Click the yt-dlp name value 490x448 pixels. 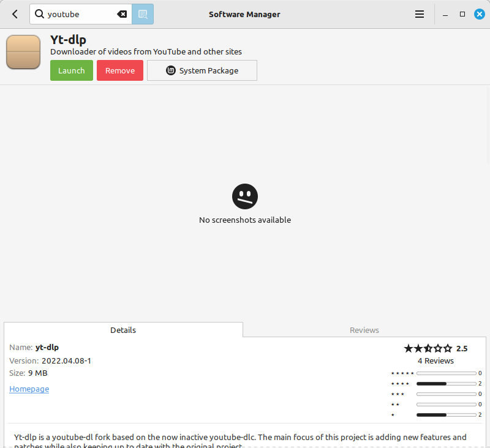[x=47, y=348]
